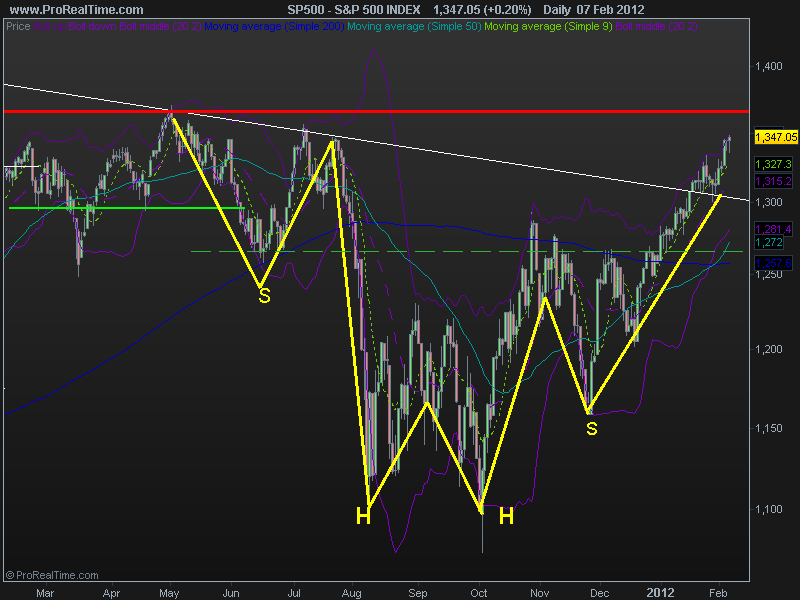
Task: Click the teal 1,272 price tag
Action: [x=769, y=242]
